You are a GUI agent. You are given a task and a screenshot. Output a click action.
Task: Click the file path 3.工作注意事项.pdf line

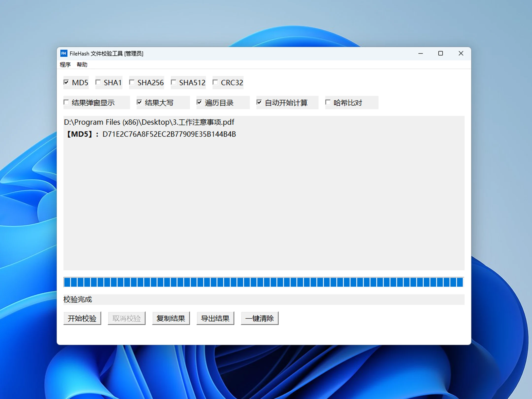tap(149, 122)
